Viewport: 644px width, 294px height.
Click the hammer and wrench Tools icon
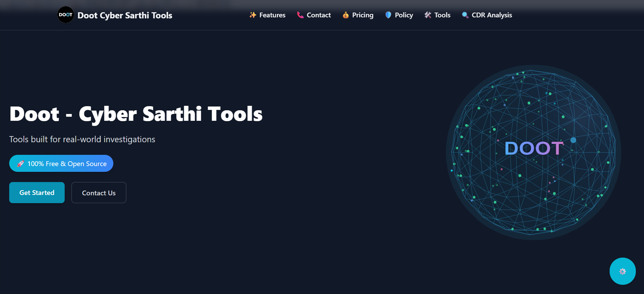(x=428, y=15)
